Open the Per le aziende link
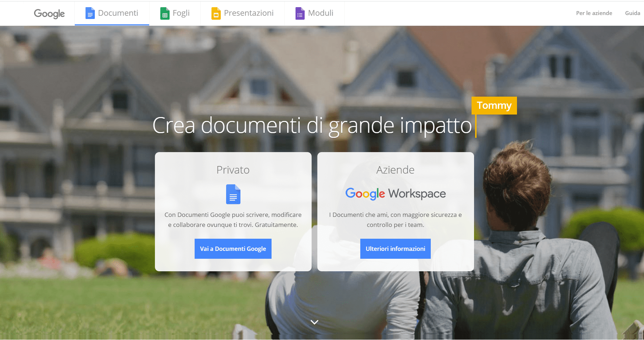 click(594, 13)
